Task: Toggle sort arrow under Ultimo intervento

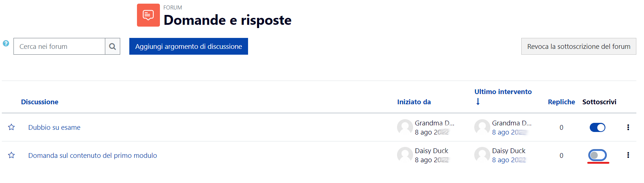Action: point(478,102)
